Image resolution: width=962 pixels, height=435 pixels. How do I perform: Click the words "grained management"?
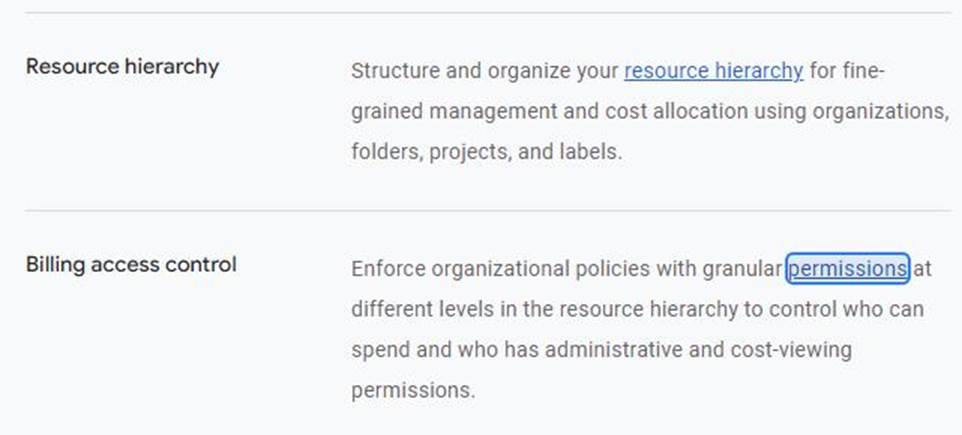453,112
